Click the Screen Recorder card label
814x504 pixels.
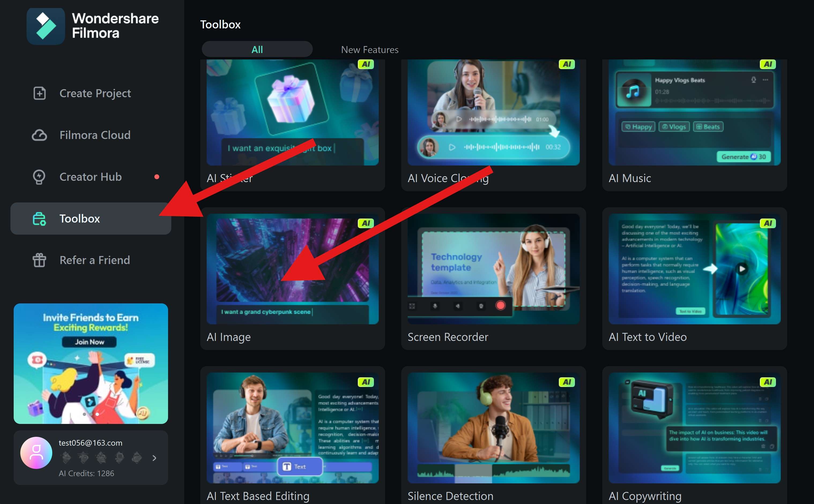pos(448,337)
